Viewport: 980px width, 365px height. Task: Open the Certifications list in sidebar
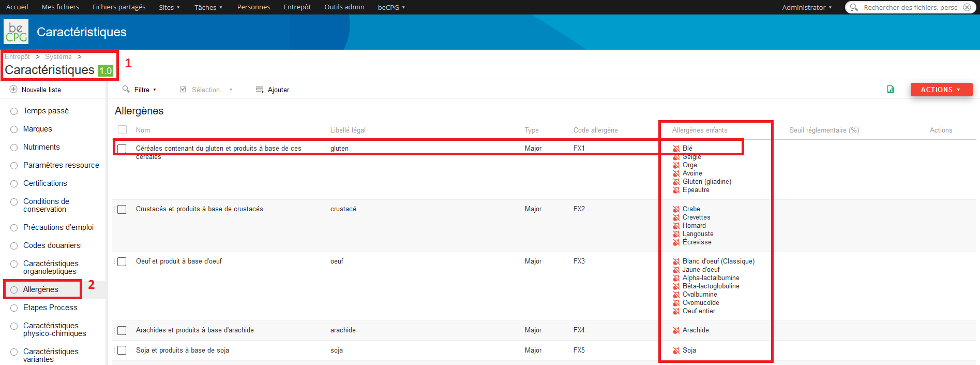pos(45,183)
